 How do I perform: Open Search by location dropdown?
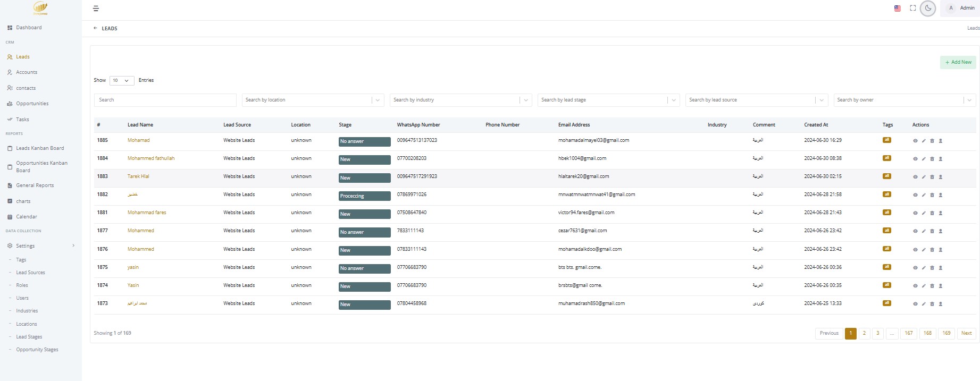[x=313, y=100]
